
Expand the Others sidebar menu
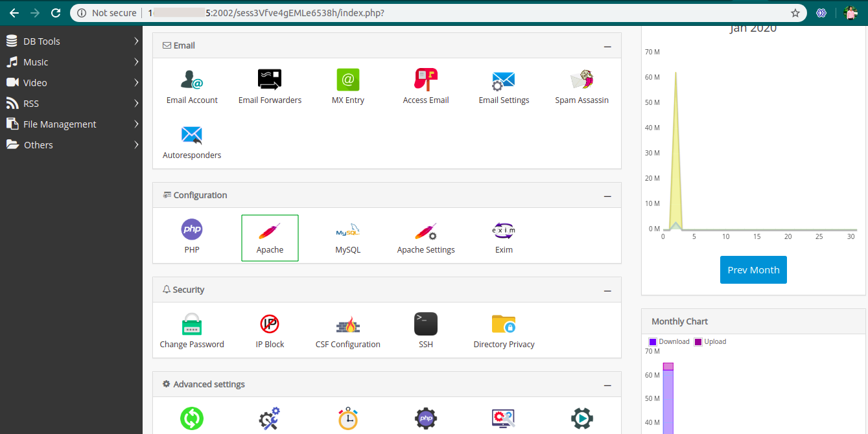pyautogui.click(x=71, y=144)
